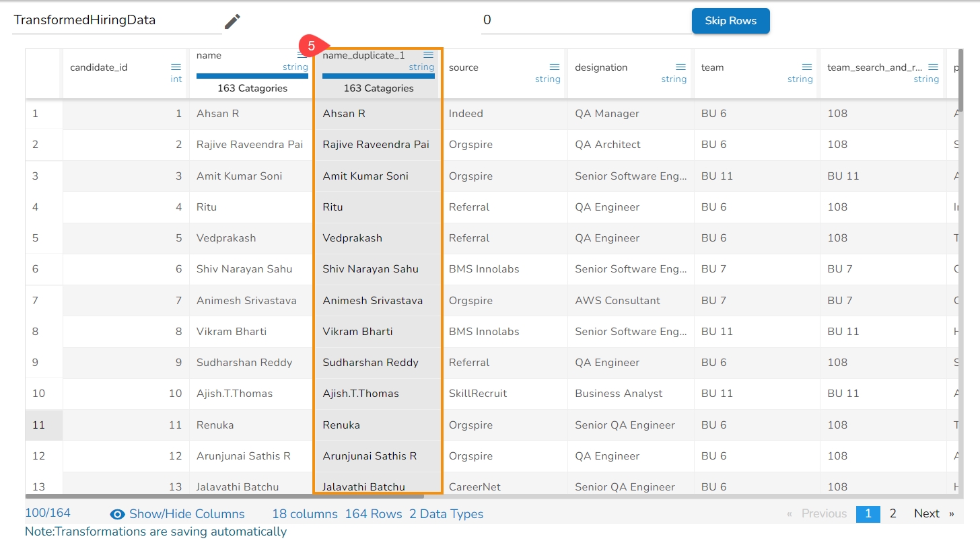Select page 1 in pagination
Image resolution: width=980 pixels, height=545 pixels.
pyautogui.click(x=868, y=514)
